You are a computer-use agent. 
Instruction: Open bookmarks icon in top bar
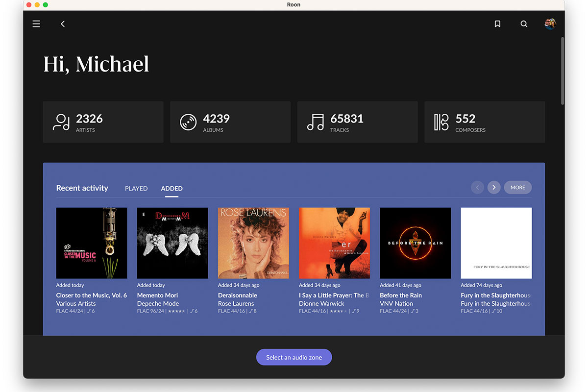coord(497,24)
